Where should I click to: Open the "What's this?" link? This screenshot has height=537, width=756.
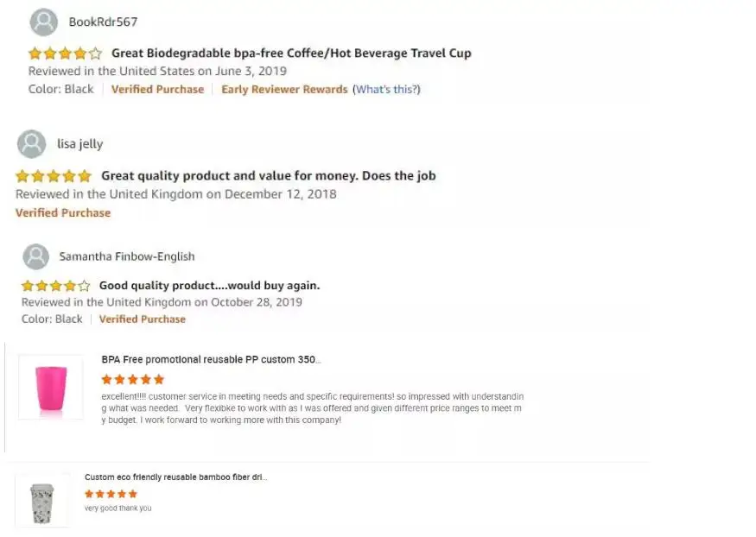tap(386, 90)
